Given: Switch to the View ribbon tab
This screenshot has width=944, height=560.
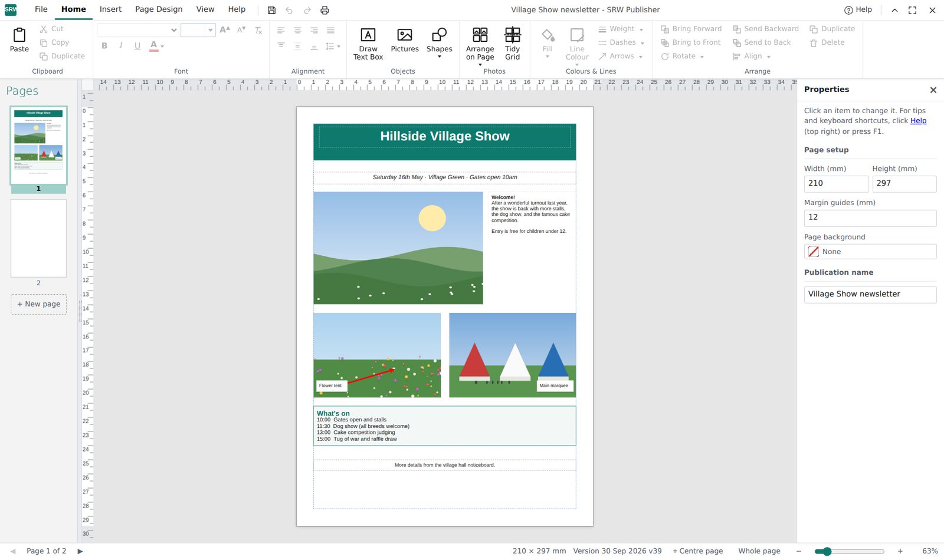Looking at the screenshot, I should (x=205, y=9).
